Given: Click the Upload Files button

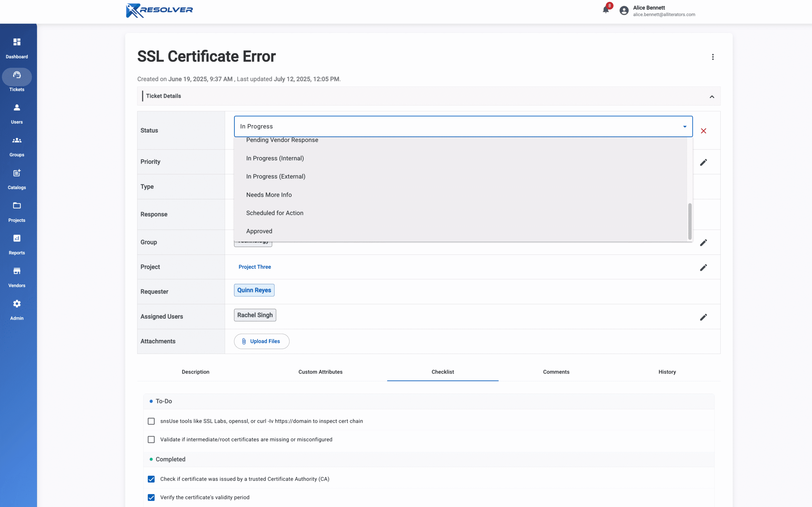Looking at the screenshot, I should click(261, 341).
